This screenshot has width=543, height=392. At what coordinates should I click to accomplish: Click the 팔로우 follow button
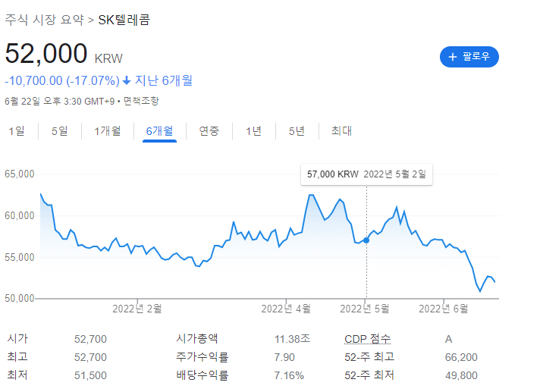point(469,57)
